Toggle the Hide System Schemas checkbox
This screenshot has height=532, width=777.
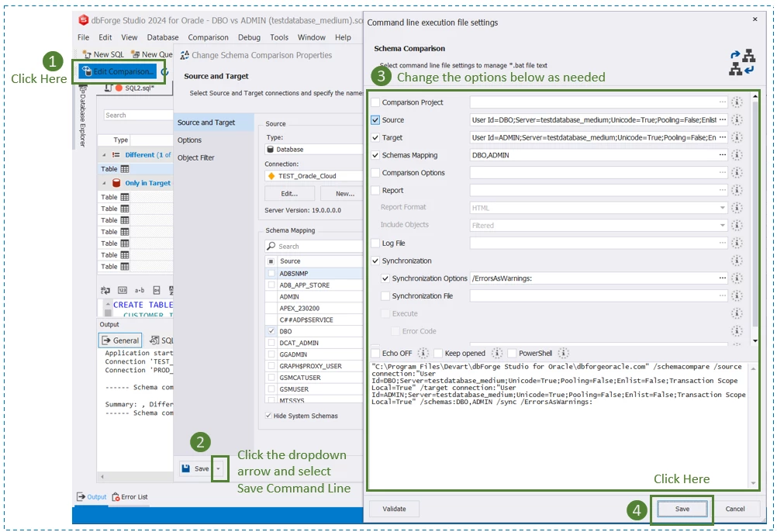click(268, 416)
